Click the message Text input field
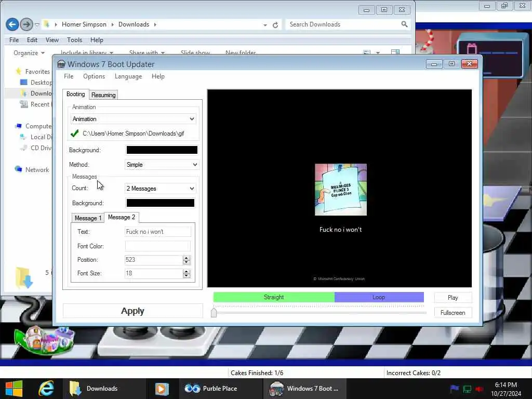This screenshot has height=399, width=532. [x=158, y=232]
